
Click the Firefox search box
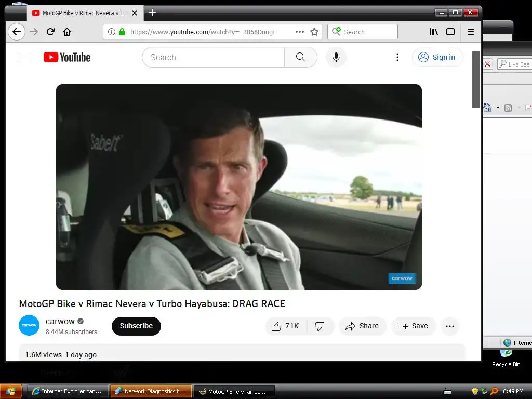pyautogui.click(x=362, y=32)
